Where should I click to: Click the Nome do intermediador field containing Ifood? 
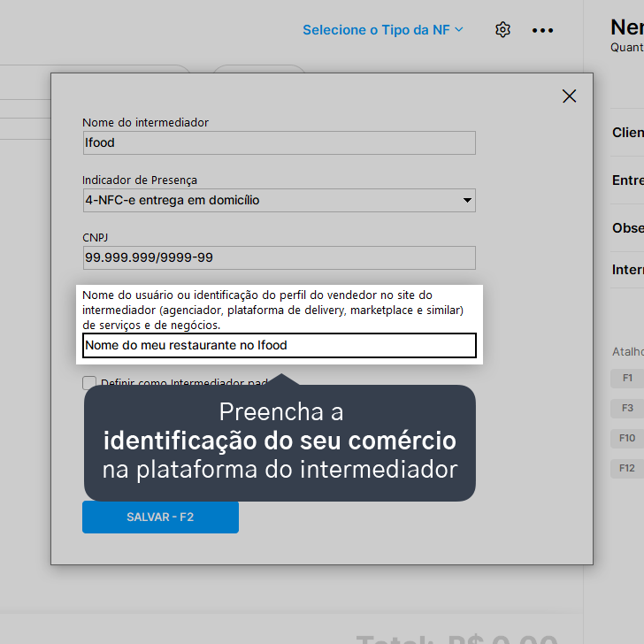pyautogui.click(x=280, y=143)
